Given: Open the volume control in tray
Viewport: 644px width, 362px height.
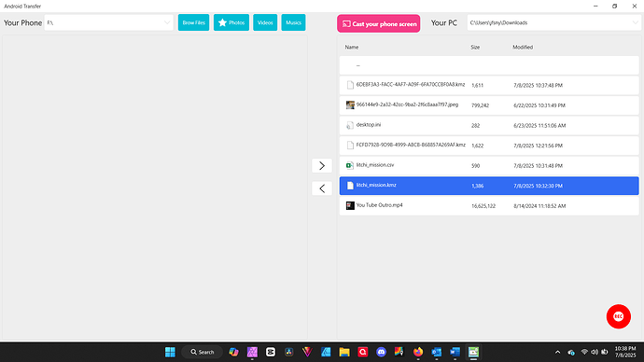Looking at the screenshot, I should [595, 352].
